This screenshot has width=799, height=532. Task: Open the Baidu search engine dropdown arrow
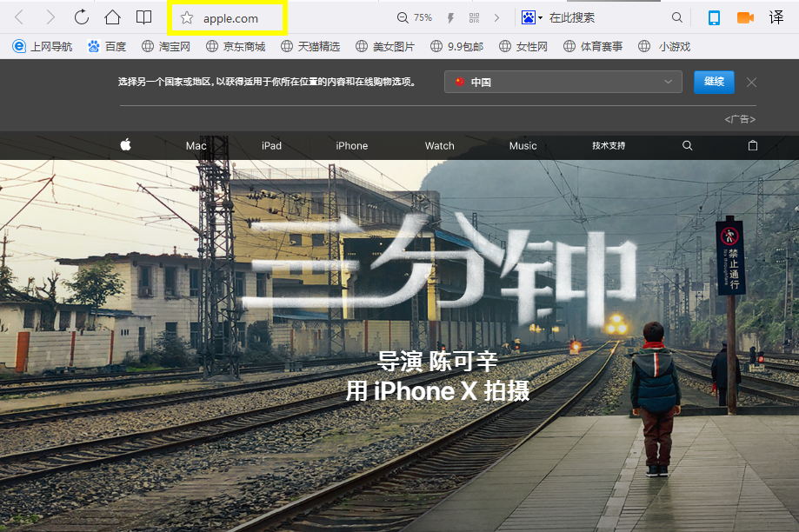click(x=540, y=17)
